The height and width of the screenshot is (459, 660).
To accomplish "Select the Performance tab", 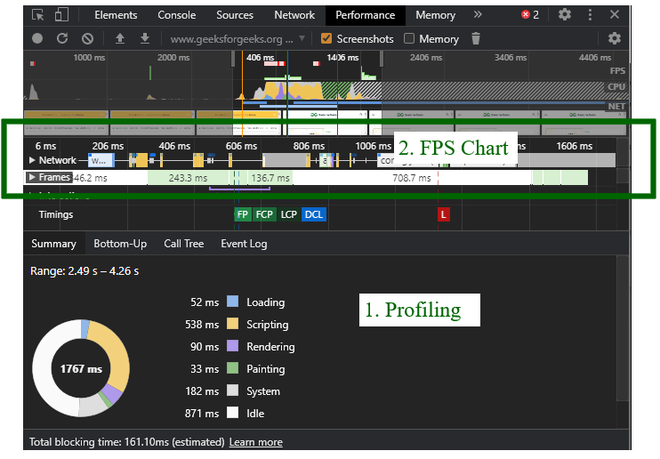I will pyautogui.click(x=365, y=15).
